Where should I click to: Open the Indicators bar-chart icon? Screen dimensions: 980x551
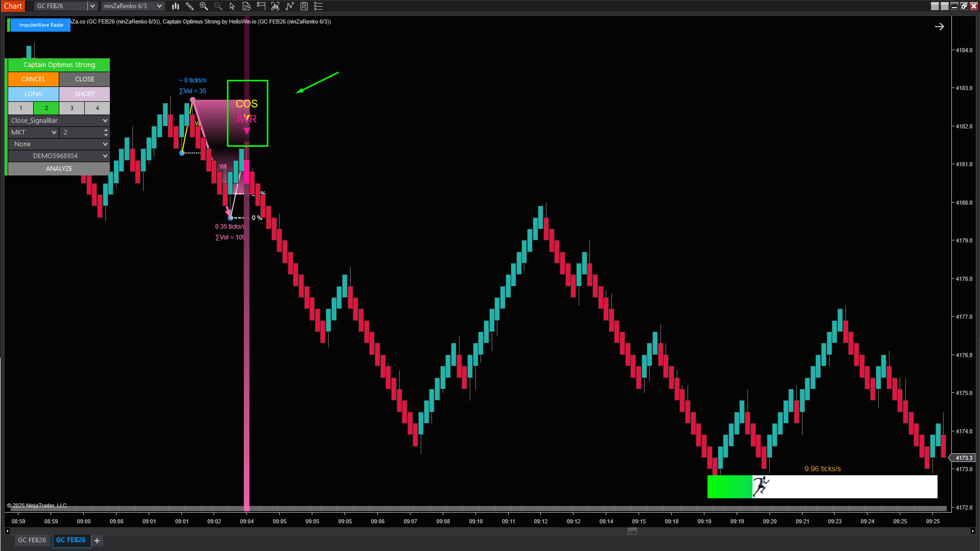point(276,6)
